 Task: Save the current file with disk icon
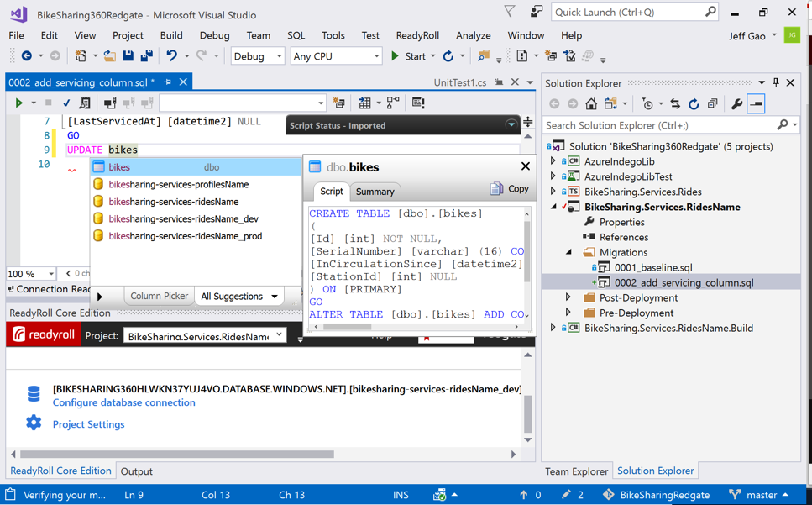(128, 56)
